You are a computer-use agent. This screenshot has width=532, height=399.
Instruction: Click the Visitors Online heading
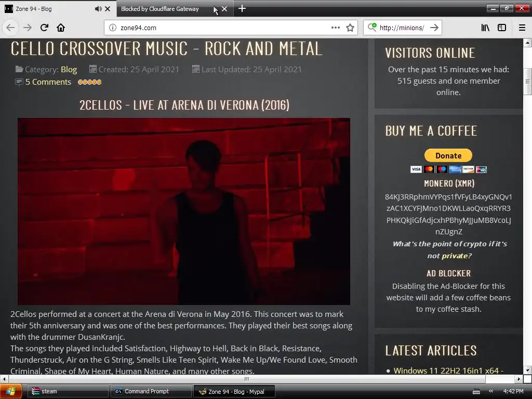[430, 53]
